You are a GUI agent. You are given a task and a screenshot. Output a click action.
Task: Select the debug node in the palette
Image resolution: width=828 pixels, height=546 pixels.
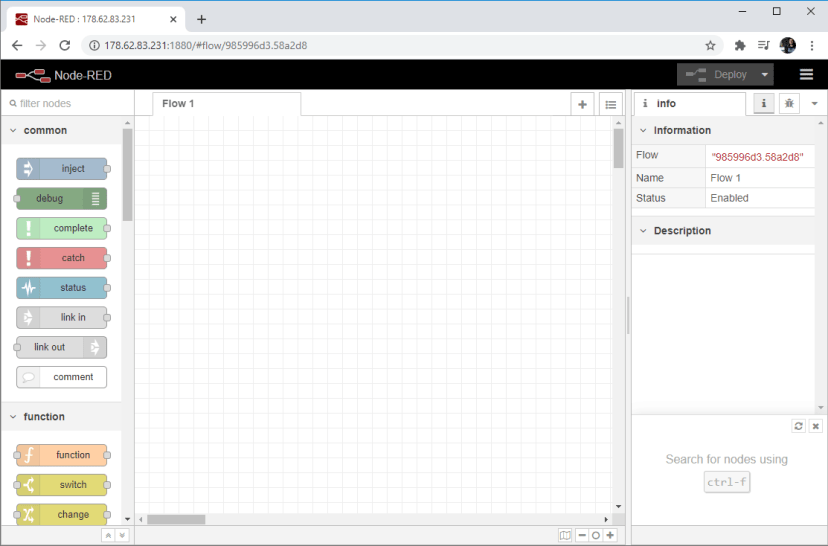coord(62,199)
